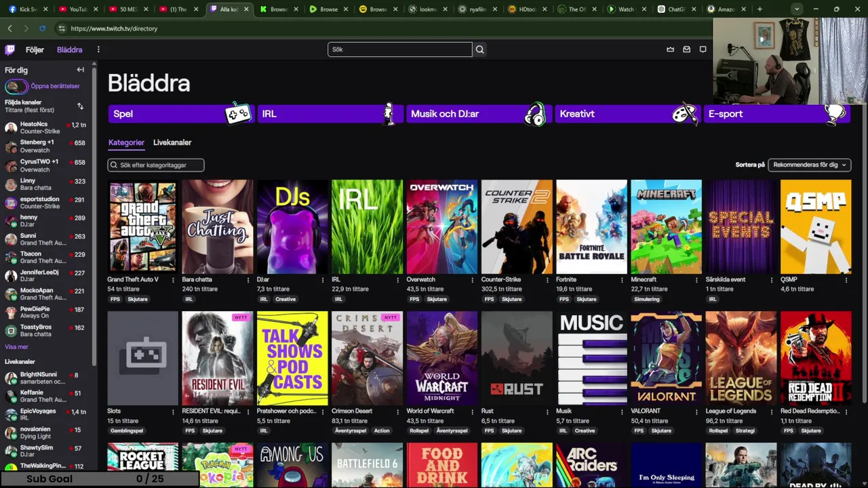Open more options for Grand Theft Auto V

click(173, 280)
